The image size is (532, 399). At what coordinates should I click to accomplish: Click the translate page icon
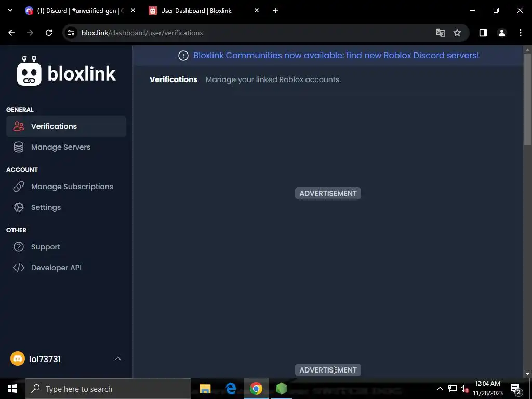(441, 33)
